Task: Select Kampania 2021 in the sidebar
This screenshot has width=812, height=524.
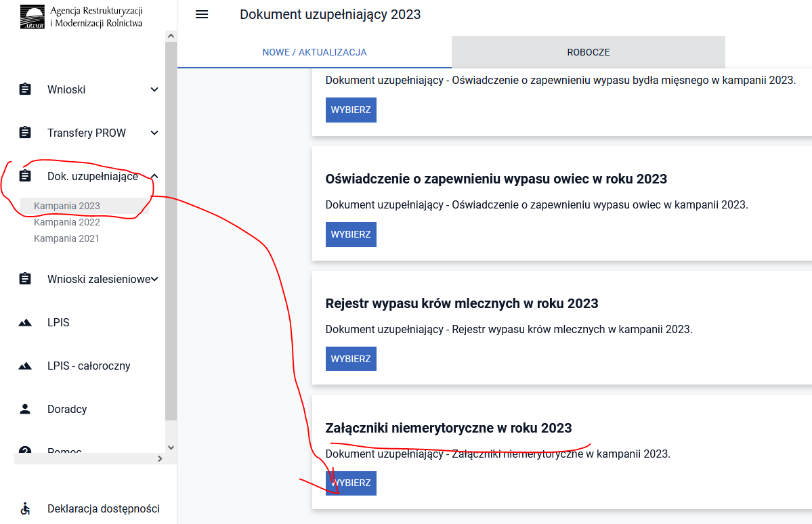Action: click(66, 238)
